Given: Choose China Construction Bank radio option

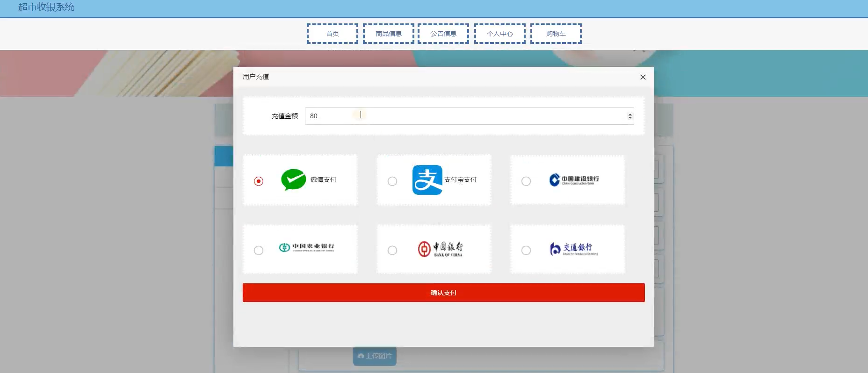Looking at the screenshot, I should tap(526, 181).
